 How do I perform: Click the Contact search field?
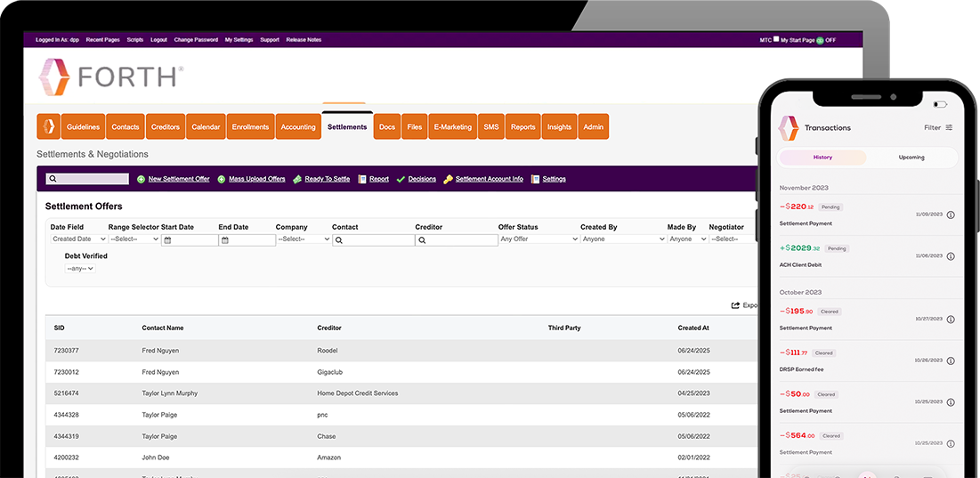coord(373,240)
